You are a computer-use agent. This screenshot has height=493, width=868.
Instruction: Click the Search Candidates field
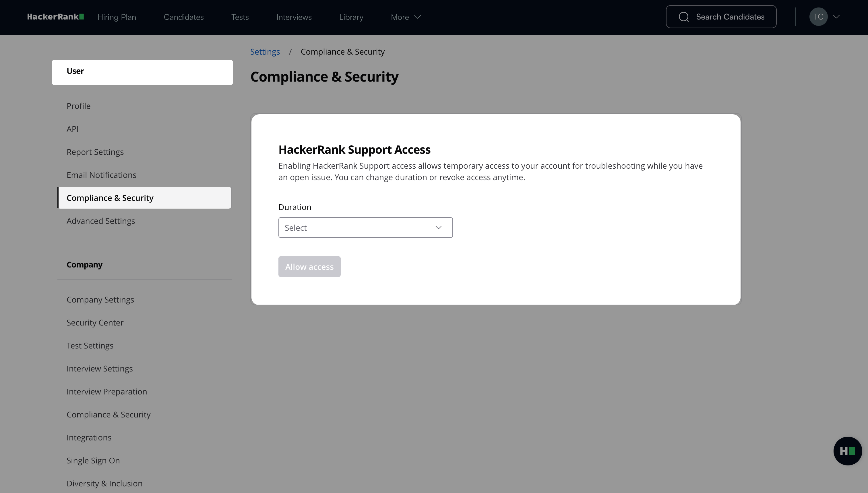(x=721, y=17)
